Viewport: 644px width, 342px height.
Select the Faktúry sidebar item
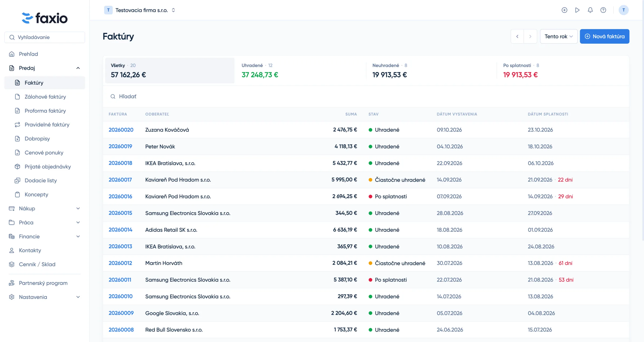pos(45,83)
